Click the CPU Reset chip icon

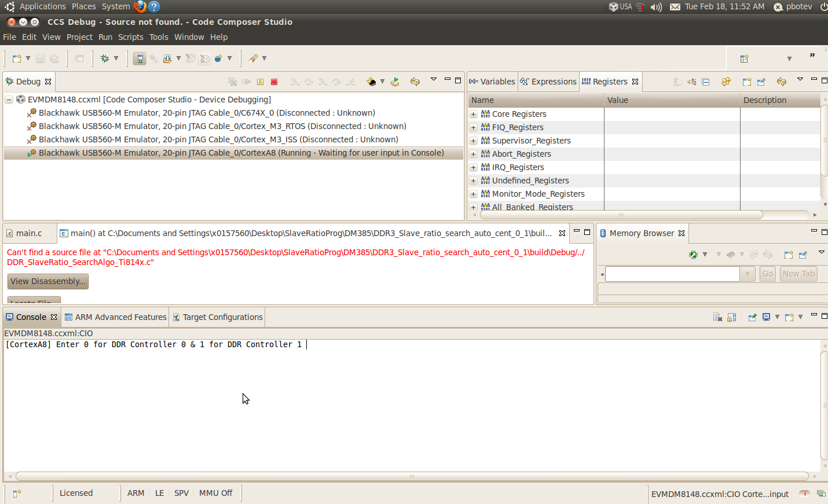(x=371, y=82)
